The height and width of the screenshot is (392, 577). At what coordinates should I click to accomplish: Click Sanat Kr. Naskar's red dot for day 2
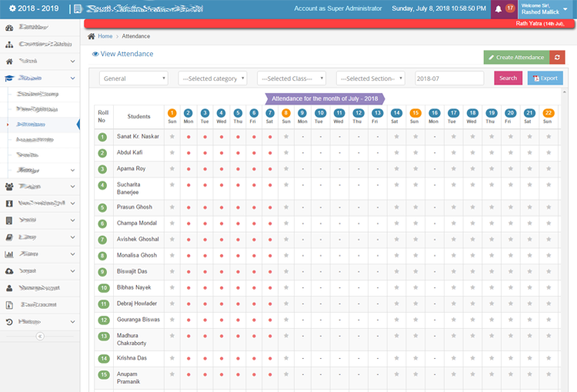click(188, 137)
